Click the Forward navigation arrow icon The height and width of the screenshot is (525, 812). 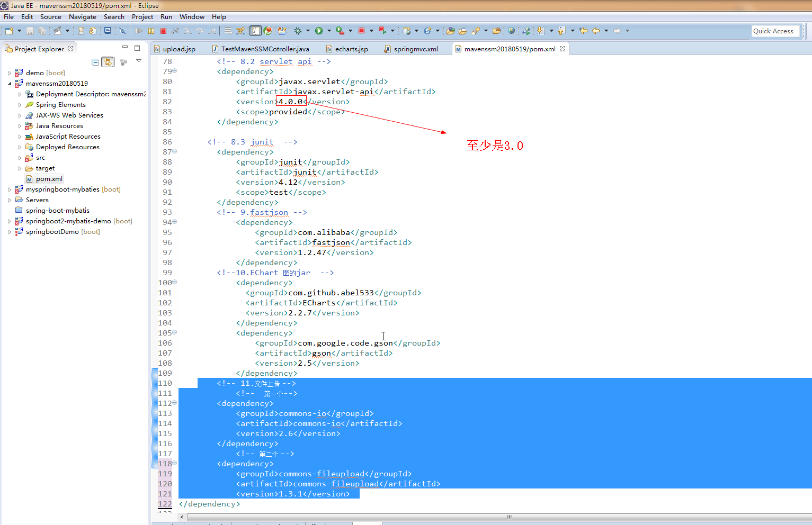[x=617, y=31]
